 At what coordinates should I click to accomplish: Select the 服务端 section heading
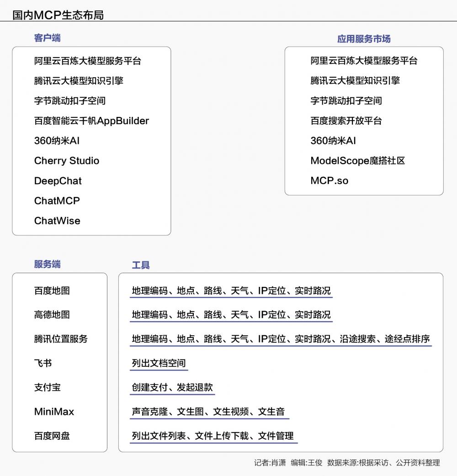48,264
